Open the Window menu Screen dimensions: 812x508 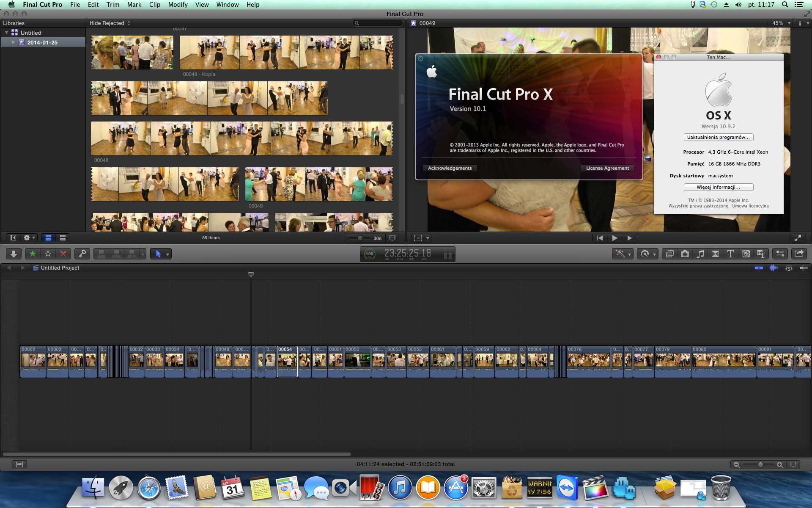[x=228, y=5]
